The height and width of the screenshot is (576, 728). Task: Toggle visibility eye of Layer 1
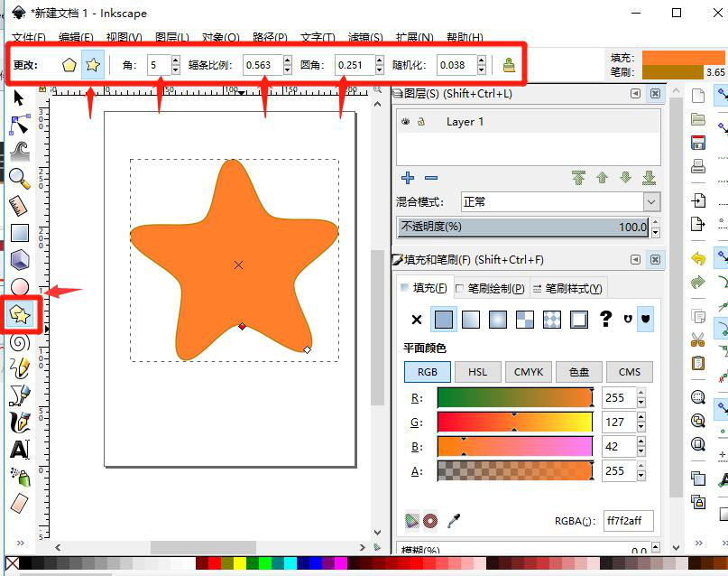tap(406, 122)
